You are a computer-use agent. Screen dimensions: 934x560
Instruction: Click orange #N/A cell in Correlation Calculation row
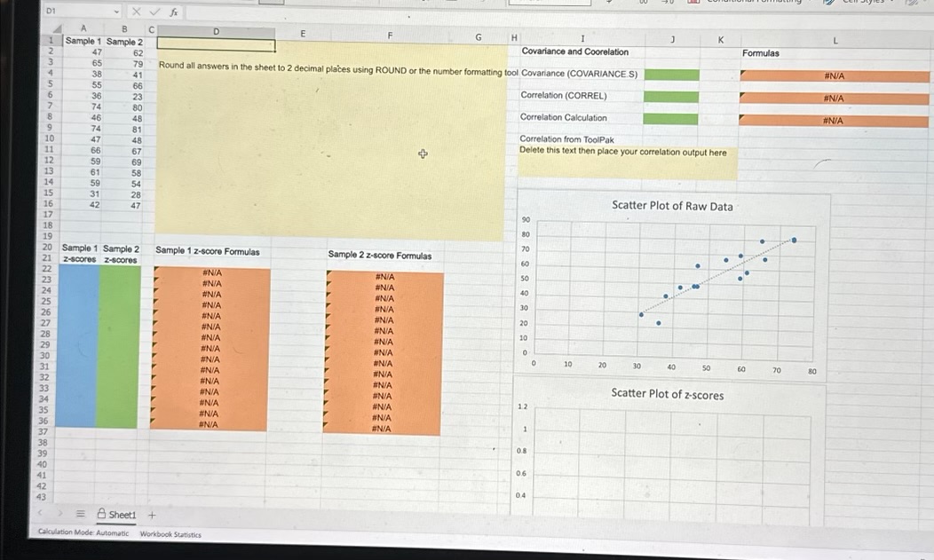(834, 121)
